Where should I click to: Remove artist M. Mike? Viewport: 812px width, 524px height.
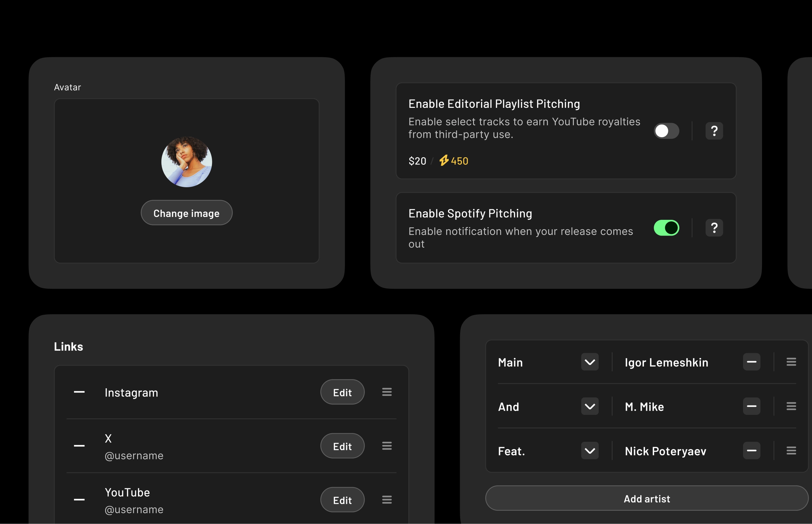tap(751, 406)
